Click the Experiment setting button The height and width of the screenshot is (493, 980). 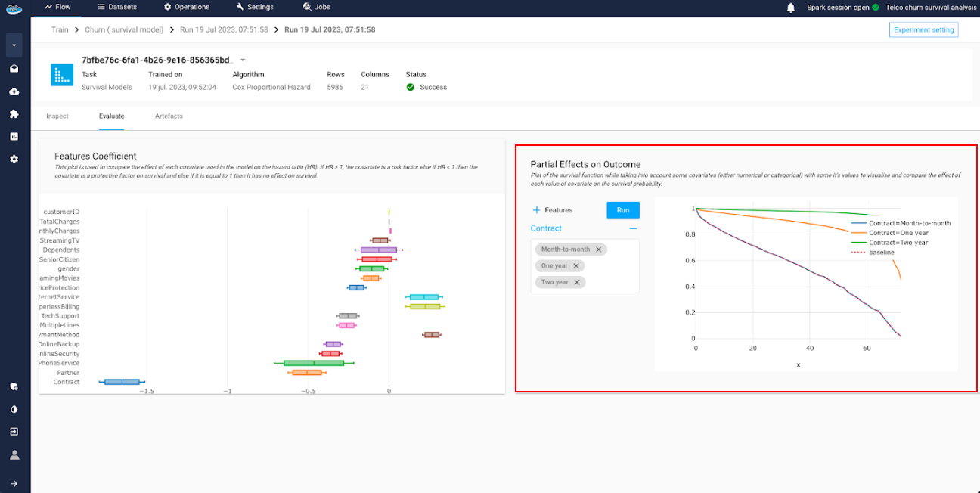tap(923, 30)
